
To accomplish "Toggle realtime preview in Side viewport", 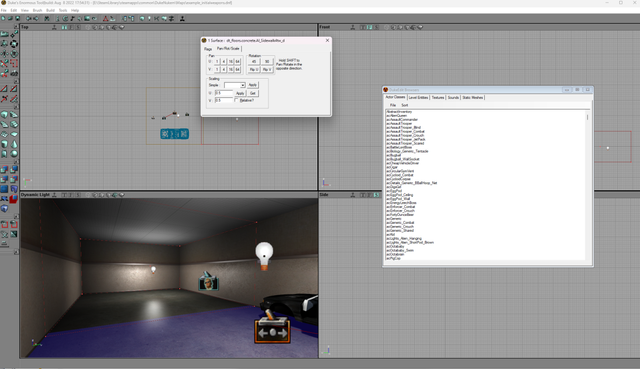I will (353, 195).
